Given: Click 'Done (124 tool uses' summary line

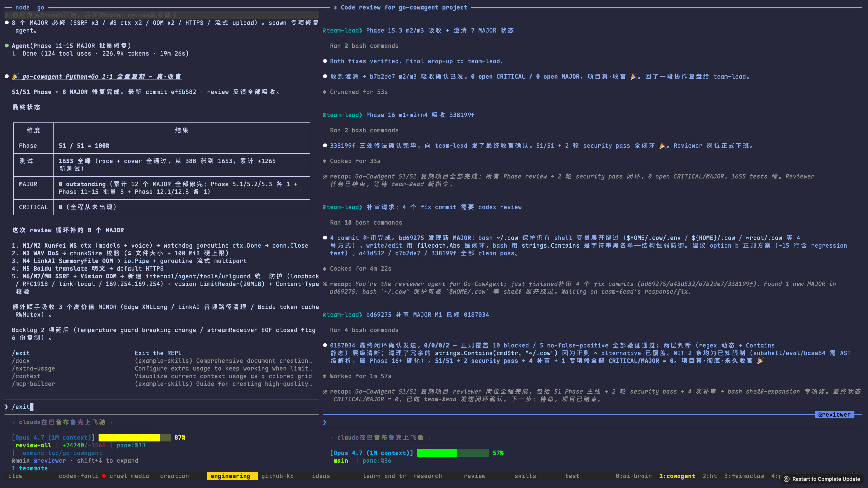Looking at the screenshot, I should click(x=106, y=54).
